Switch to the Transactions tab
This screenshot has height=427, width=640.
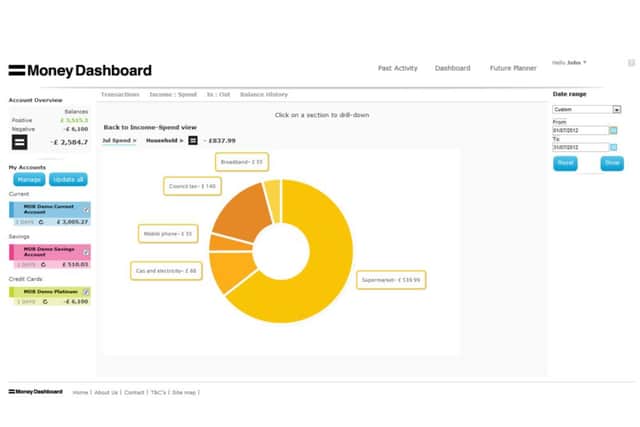(x=120, y=94)
